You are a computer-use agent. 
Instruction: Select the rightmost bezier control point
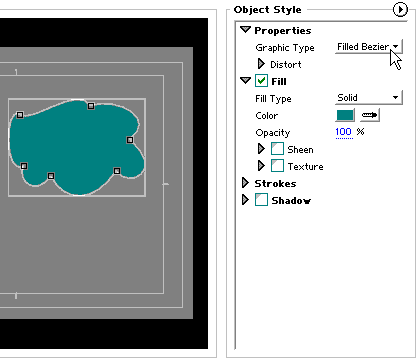click(130, 140)
